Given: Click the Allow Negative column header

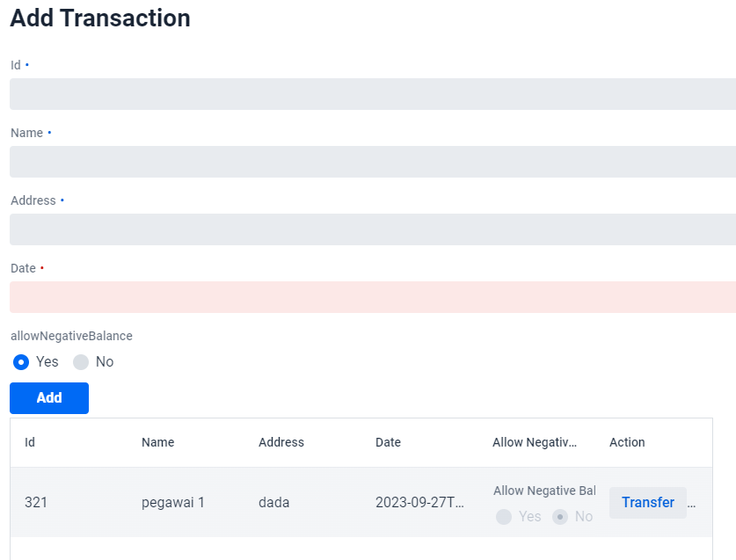Looking at the screenshot, I should 535,442.
